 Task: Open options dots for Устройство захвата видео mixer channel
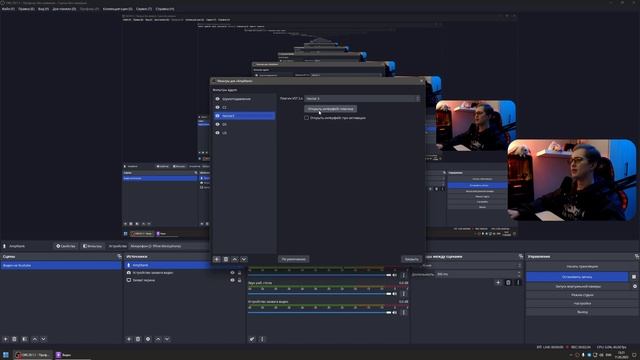404,312
